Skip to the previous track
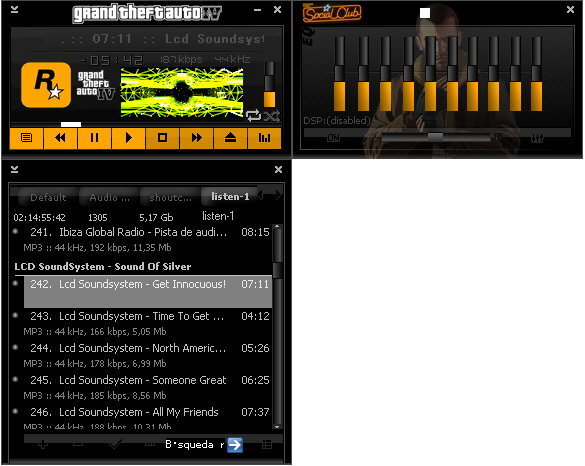 [x=60, y=138]
